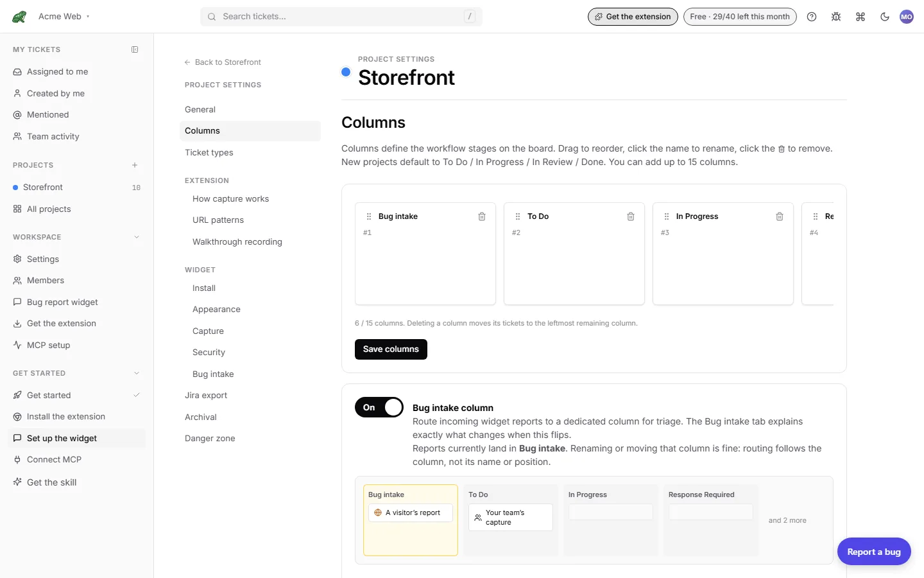Image resolution: width=924 pixels, height=578 pixels.
Task: Click Save columns button
Action: 391,349
